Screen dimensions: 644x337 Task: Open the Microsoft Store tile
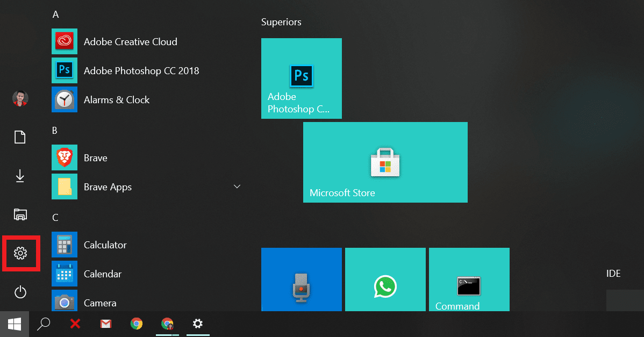click(x=385, y=162)
